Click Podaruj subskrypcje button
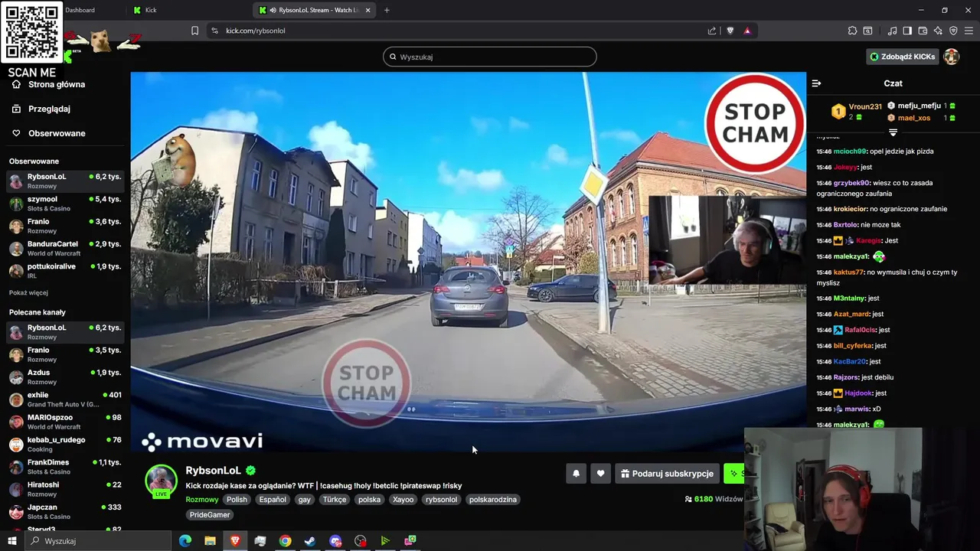 coord(667,474)
